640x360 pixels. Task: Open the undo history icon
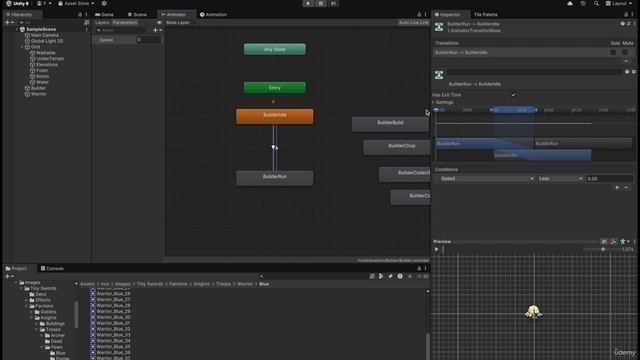pos(583,3)
